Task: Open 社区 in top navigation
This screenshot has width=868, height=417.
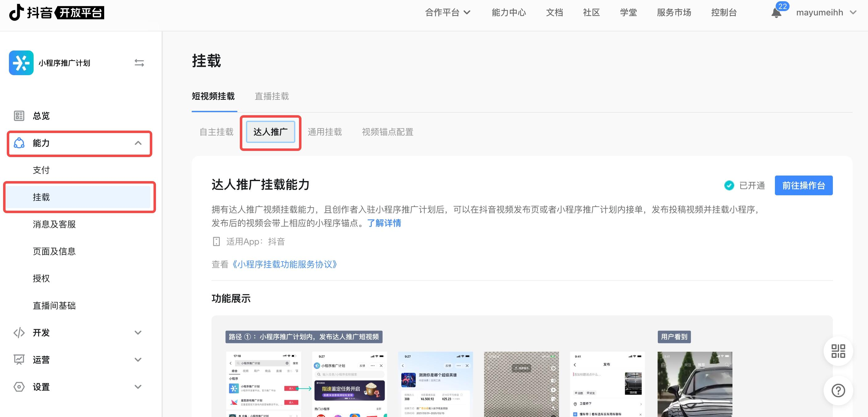Action: coord(592,12)
